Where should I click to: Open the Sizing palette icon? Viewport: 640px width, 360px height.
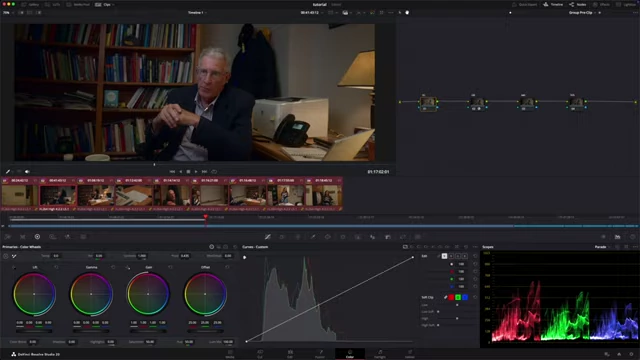point(403,237)
